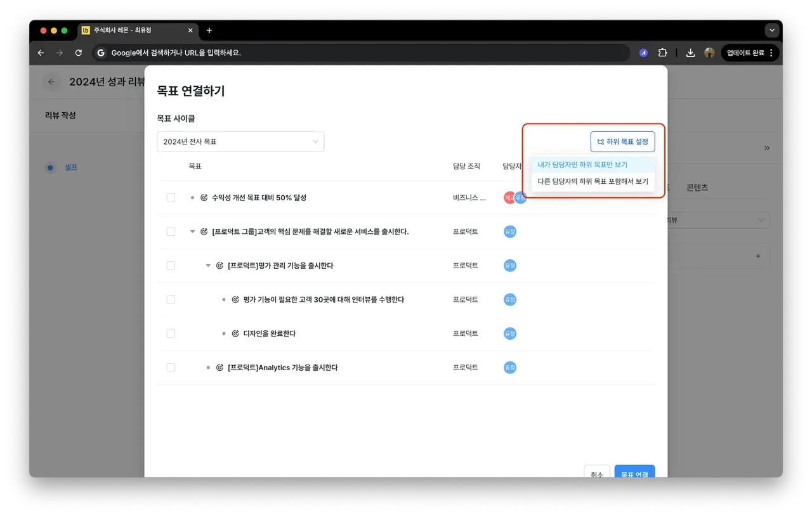Image resolution: width=812 pixels, height=516 pixels.
Task: Click assignee avatar in Analytics 기능을 출시한다 row
Action: coord(510,368)
